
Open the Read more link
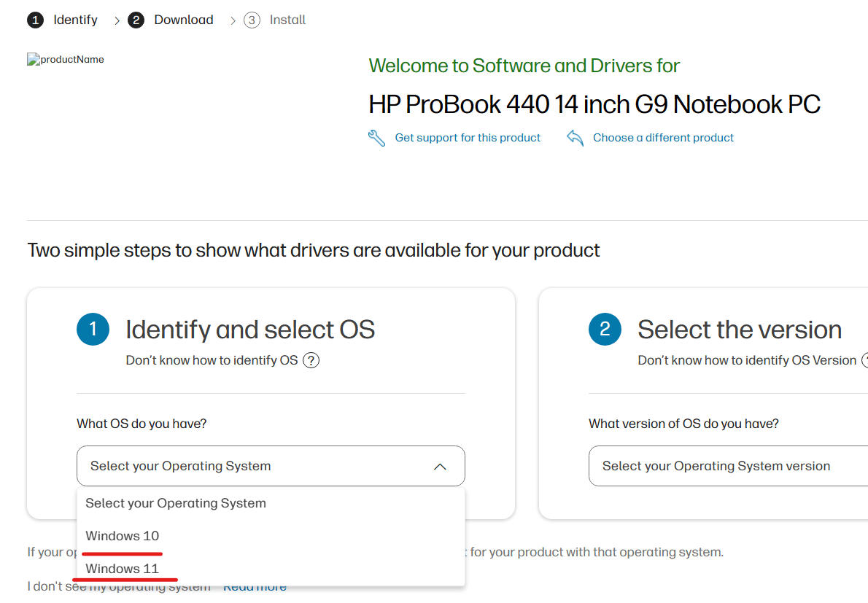(255, 587)
